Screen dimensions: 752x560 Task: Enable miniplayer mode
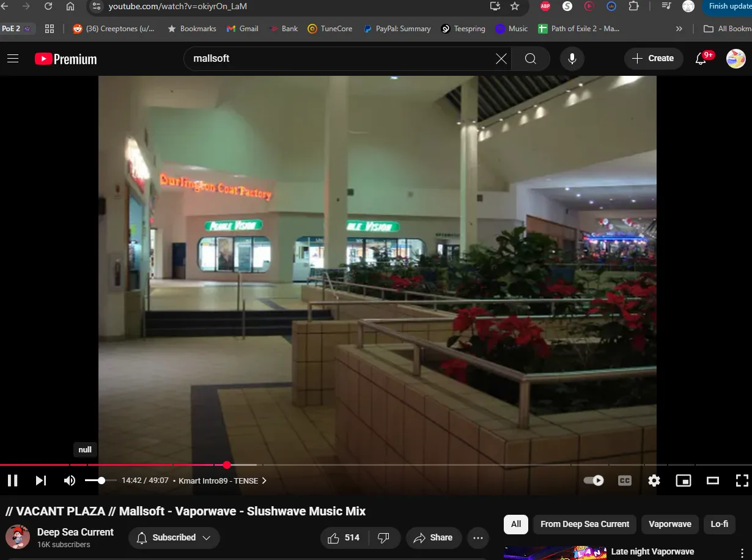coord(684,481)
